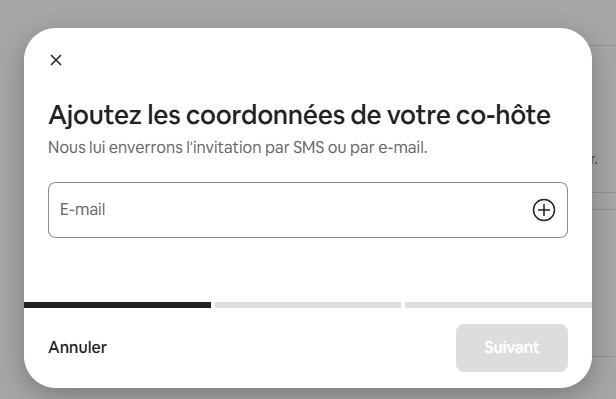Click the heading 'Ajoutez les coordonnées de votre co-hôte'
616x399 pixels.
coord(299,115)
